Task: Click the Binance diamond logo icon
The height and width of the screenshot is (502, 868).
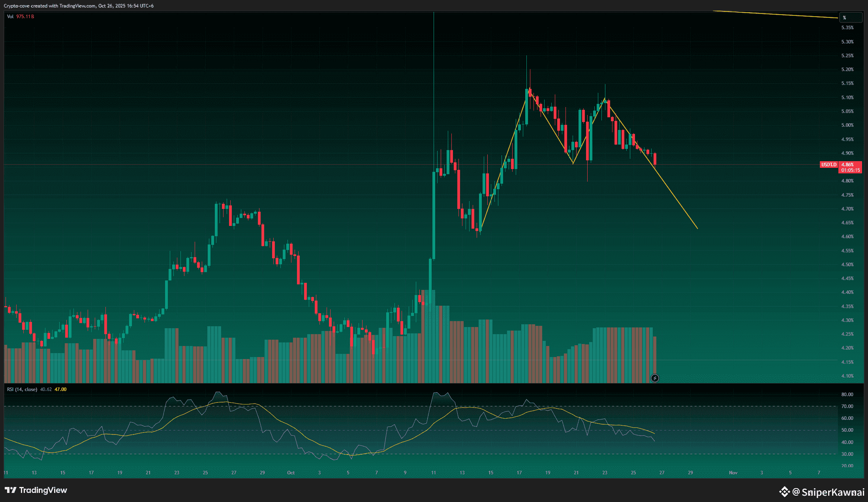Action: tap(784, 492)
